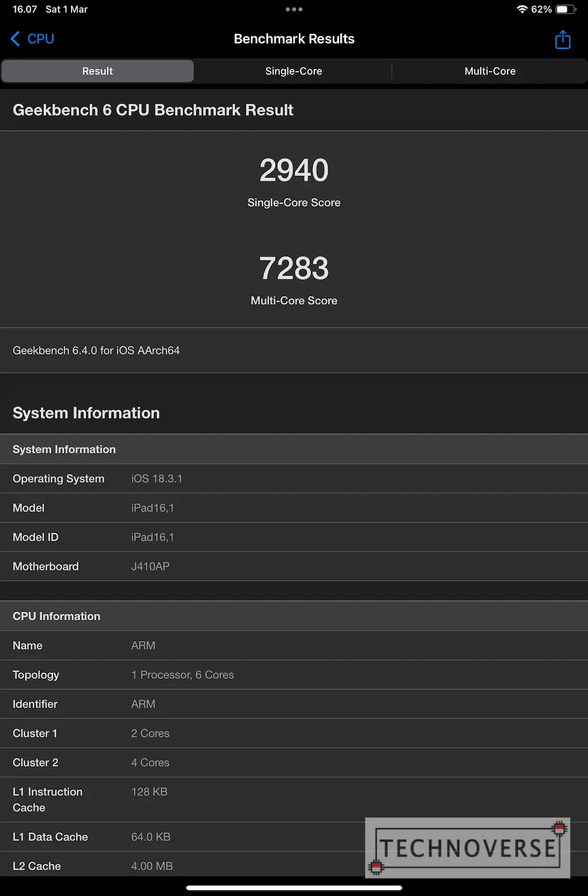Image resolution: width=588 pixels, height=896 pixels.
Task: Tap the share icon at top right
Action: 563,39
